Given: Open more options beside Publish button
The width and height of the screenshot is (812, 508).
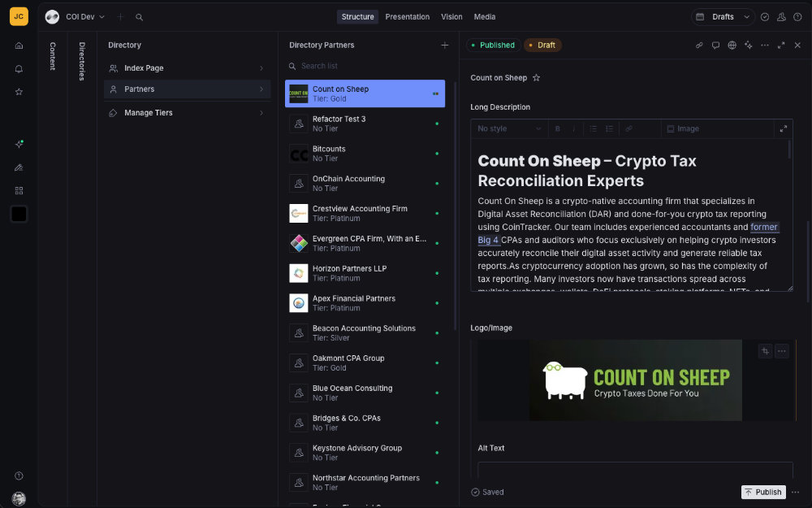Looking at the screenshot, I should 796,492.
